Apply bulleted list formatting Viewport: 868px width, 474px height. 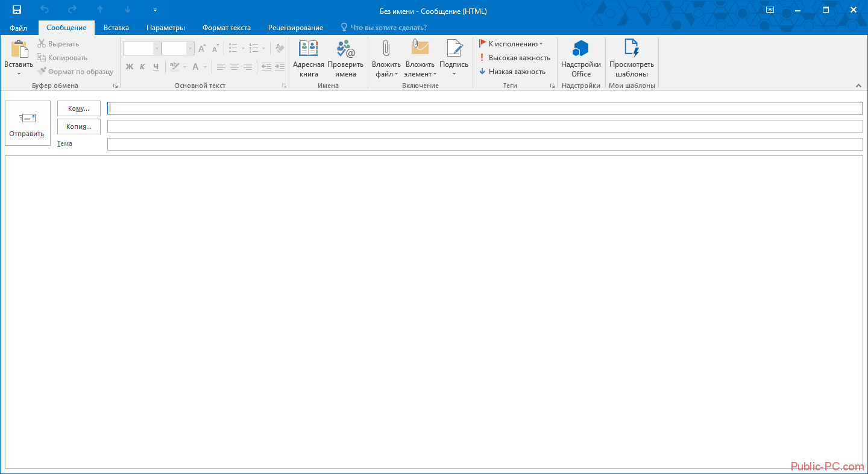[233, 49]
